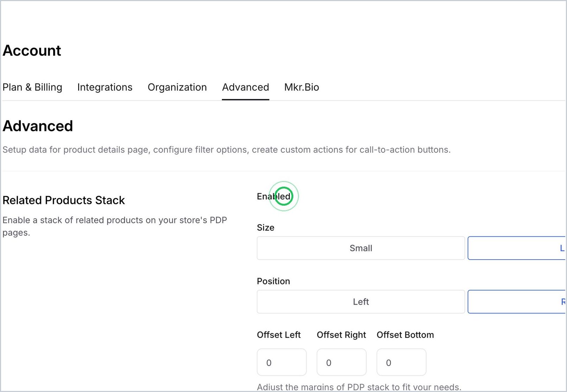Screen dimensions: 567x392
Task: Select the Advanced tab
Action: click(x=245, y=87)
